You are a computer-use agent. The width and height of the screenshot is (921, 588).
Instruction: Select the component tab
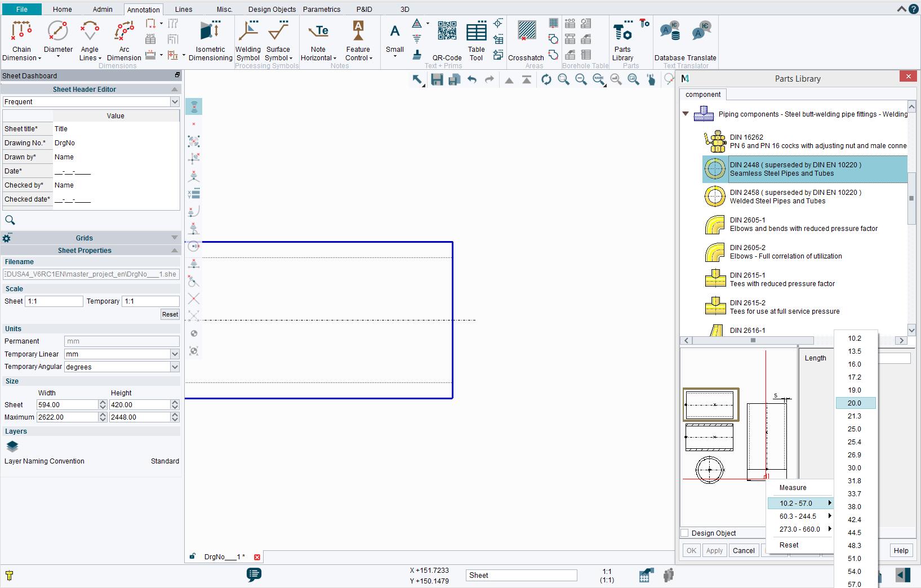[x=702, y=95]
